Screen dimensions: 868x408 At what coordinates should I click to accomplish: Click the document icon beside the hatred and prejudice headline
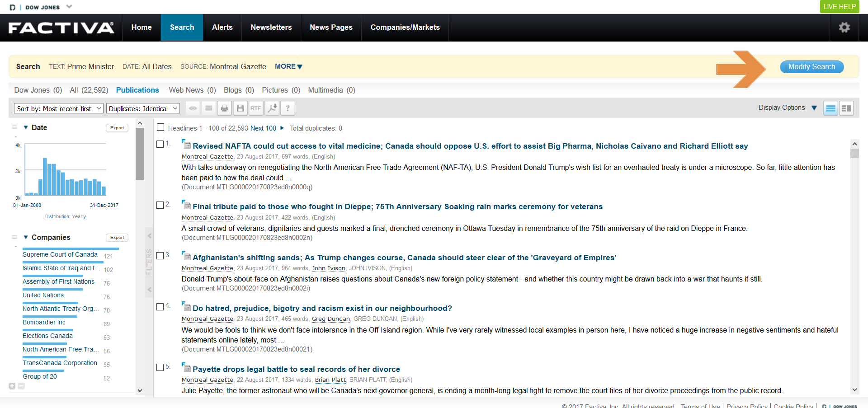[x=186, y=307]
